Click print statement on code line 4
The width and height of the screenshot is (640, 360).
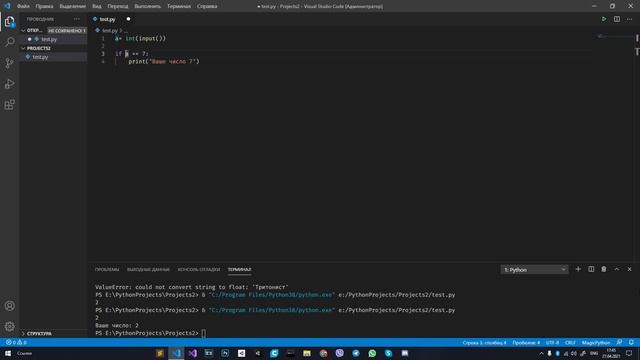tap(164, 61)
